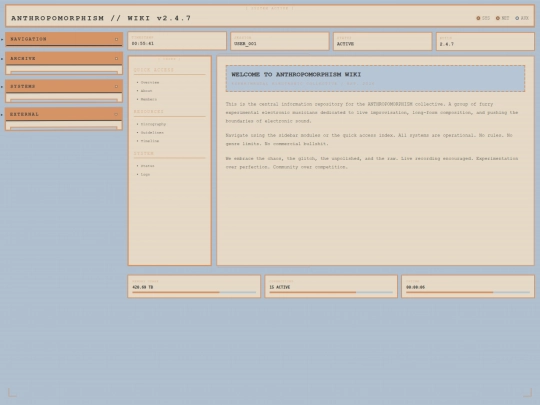The width and height of the screenshot is (540, 405).
Task: Click the 15 ACTIVE connections progress bar
Action: point(331,292)
